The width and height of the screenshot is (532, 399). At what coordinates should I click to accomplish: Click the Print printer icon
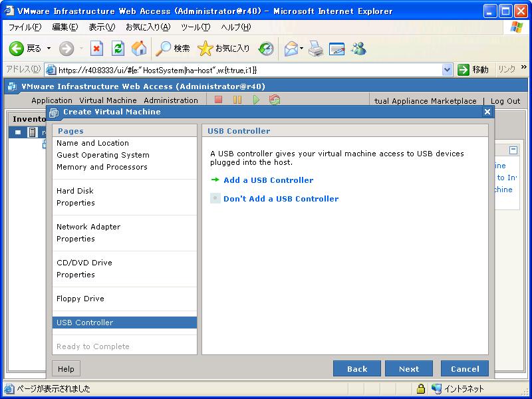[316, 49]
